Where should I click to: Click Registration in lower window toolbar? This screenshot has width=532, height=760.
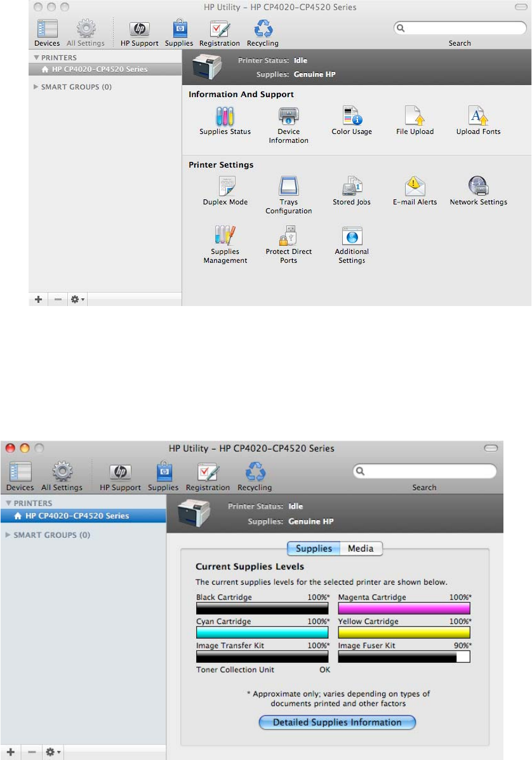pos(208,476)
